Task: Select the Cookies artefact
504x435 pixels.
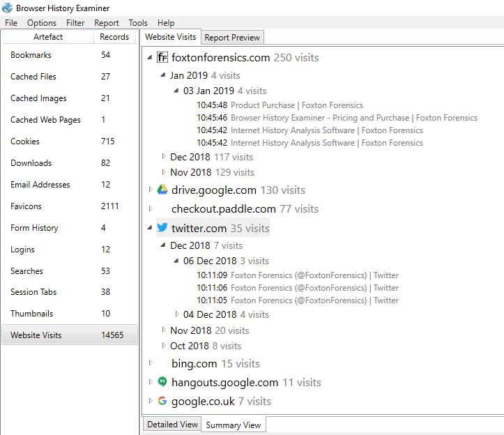Action: [70, 141]
